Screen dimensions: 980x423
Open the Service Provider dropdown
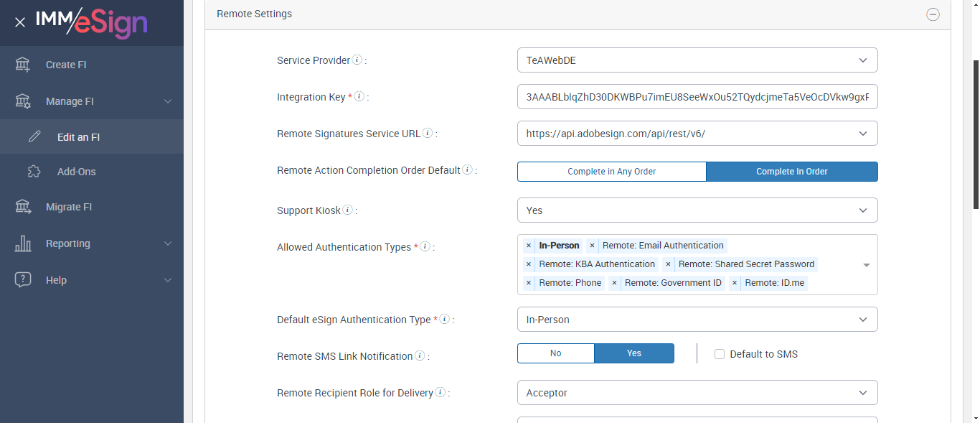tap(697, 60)
